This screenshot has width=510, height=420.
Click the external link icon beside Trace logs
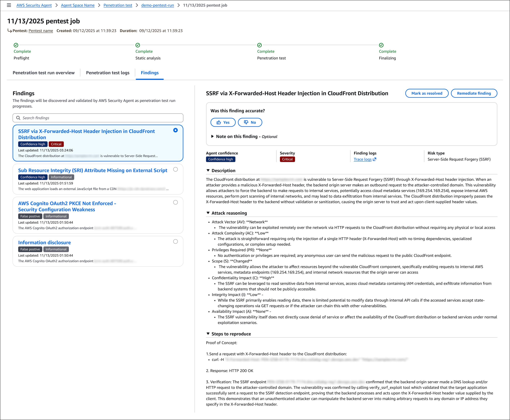(x=374, y=159)
